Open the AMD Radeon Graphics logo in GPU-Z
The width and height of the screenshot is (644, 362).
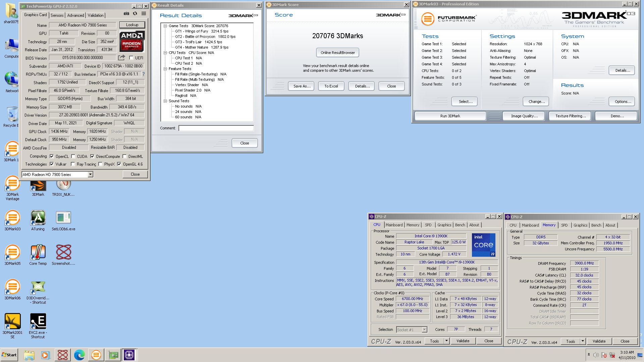(132, 42)
